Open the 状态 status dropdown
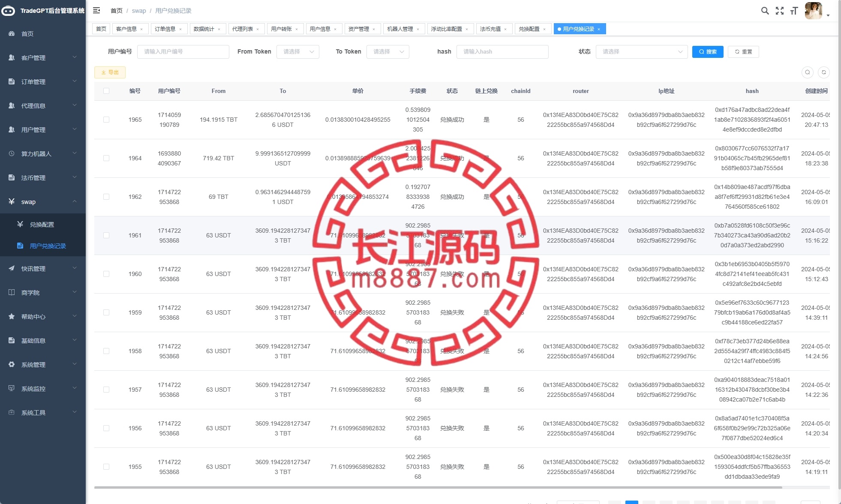 pyautogui.click(x=642, y=51)
